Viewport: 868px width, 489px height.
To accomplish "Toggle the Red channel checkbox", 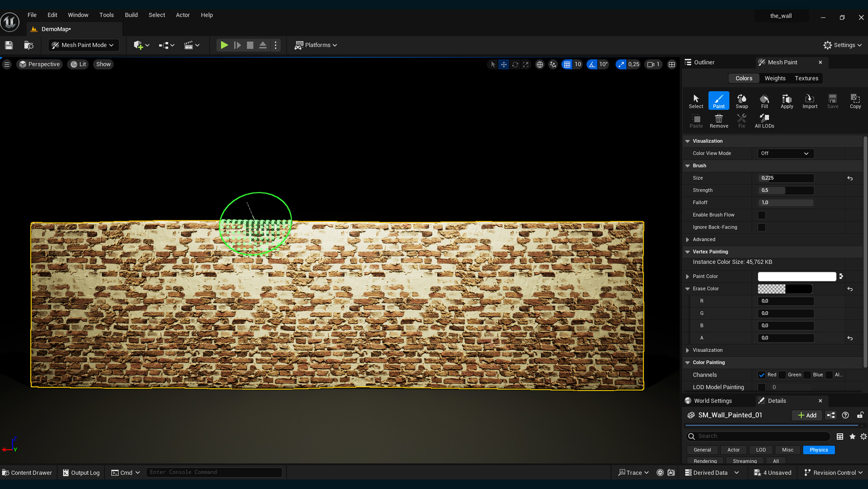I will tap(762, 375).
